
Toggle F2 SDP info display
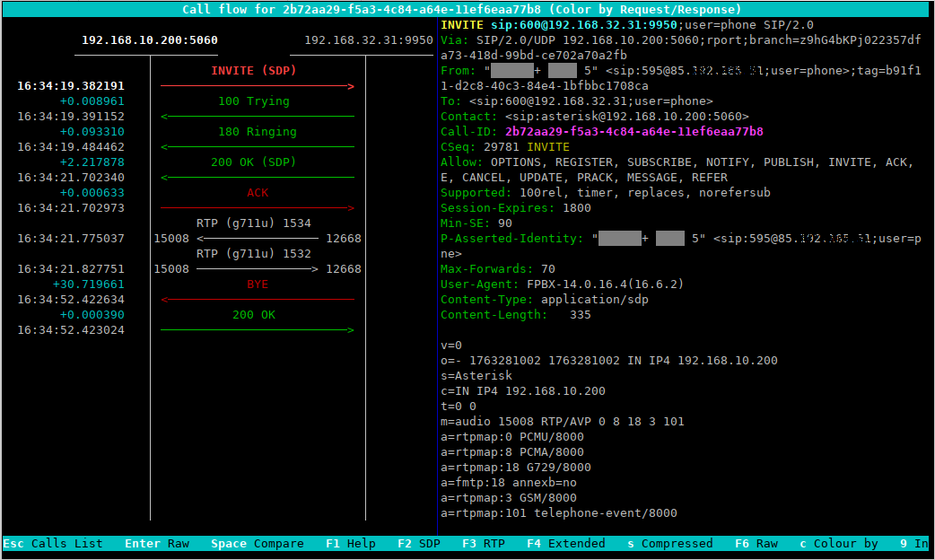pyautogui.click(x=418, y=544)
